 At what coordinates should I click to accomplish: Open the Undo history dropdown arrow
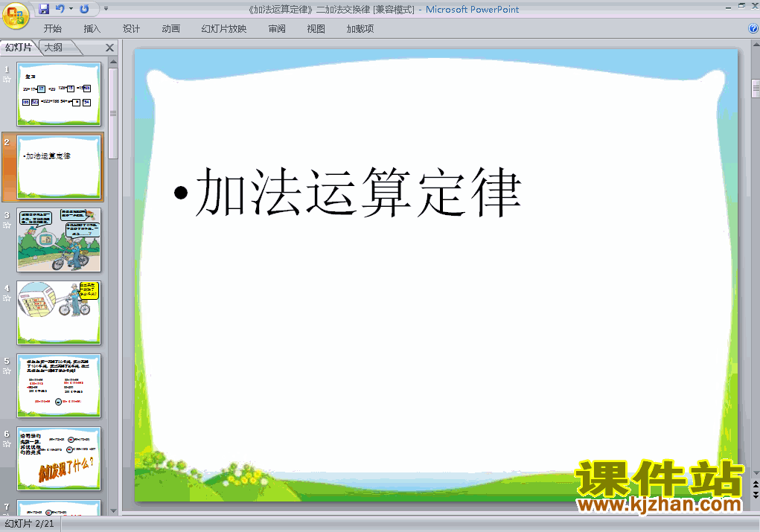tap(71, 9)
